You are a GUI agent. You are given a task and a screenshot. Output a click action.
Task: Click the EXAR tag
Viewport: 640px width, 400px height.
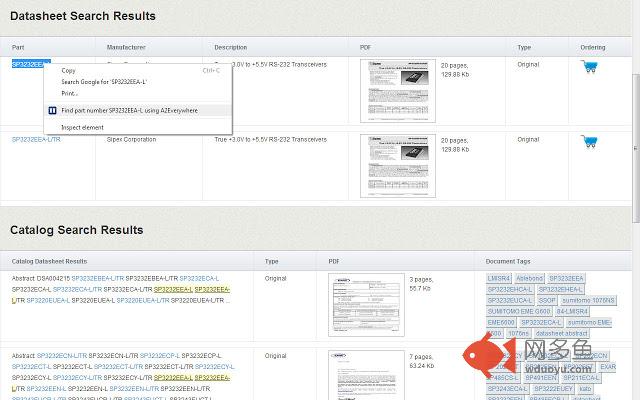point(608,367)
